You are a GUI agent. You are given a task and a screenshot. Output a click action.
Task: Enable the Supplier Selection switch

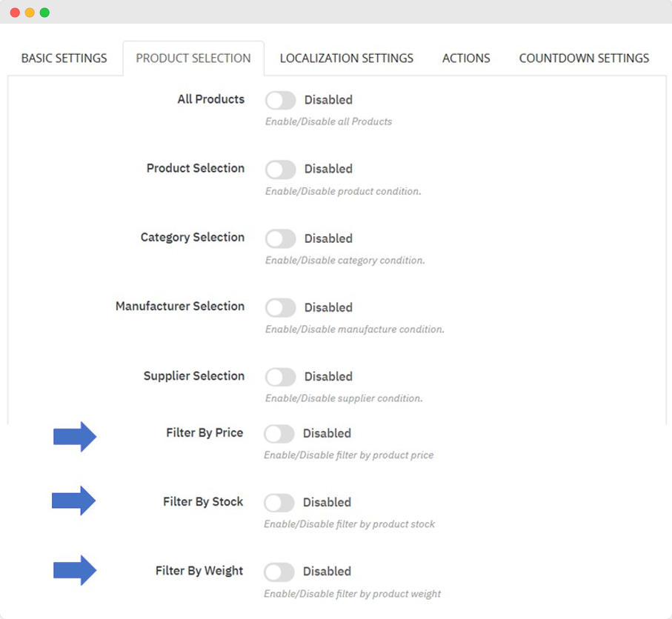[281, 376]
